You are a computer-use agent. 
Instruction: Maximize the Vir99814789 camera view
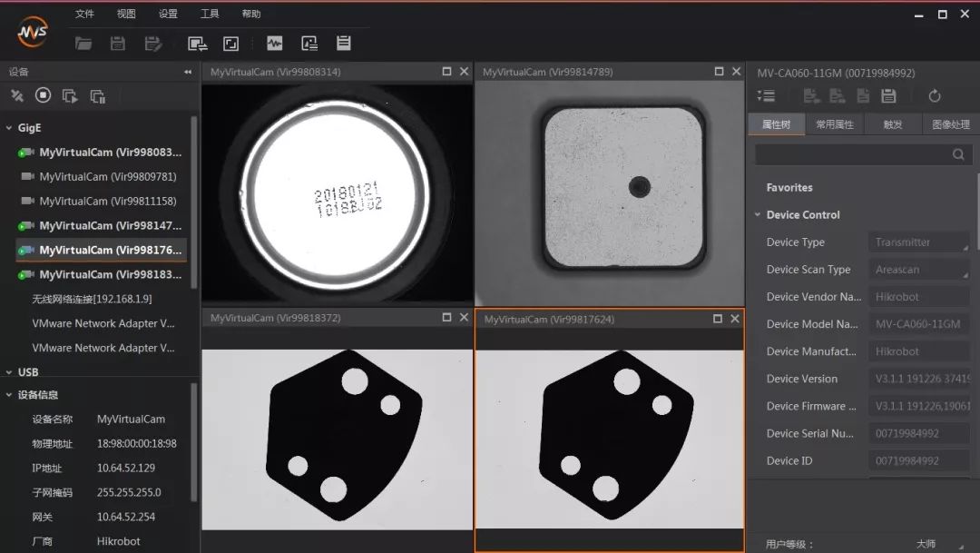[x=719, y=72]
